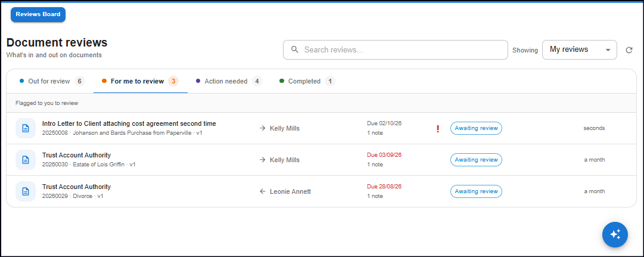Click Awaiting review badge on Intro Letter row
This screenshot has height=257, width=644.
point(476,128)
